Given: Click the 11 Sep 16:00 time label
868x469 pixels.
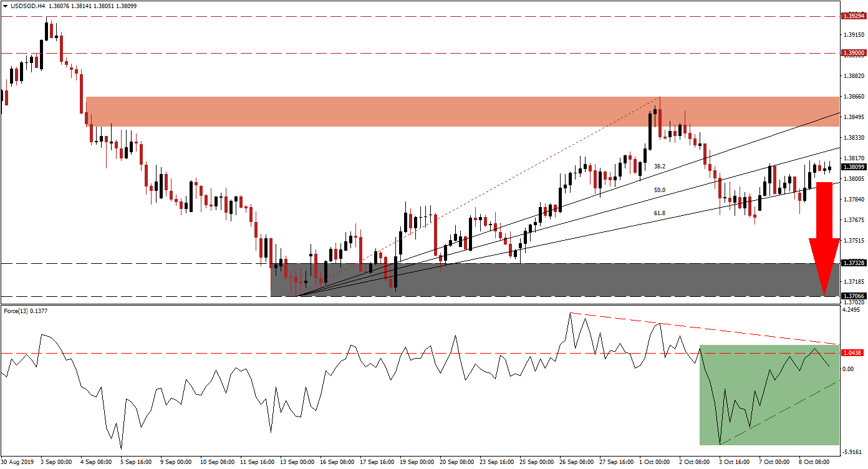Looking at the screenshot, I should (256, 463).
